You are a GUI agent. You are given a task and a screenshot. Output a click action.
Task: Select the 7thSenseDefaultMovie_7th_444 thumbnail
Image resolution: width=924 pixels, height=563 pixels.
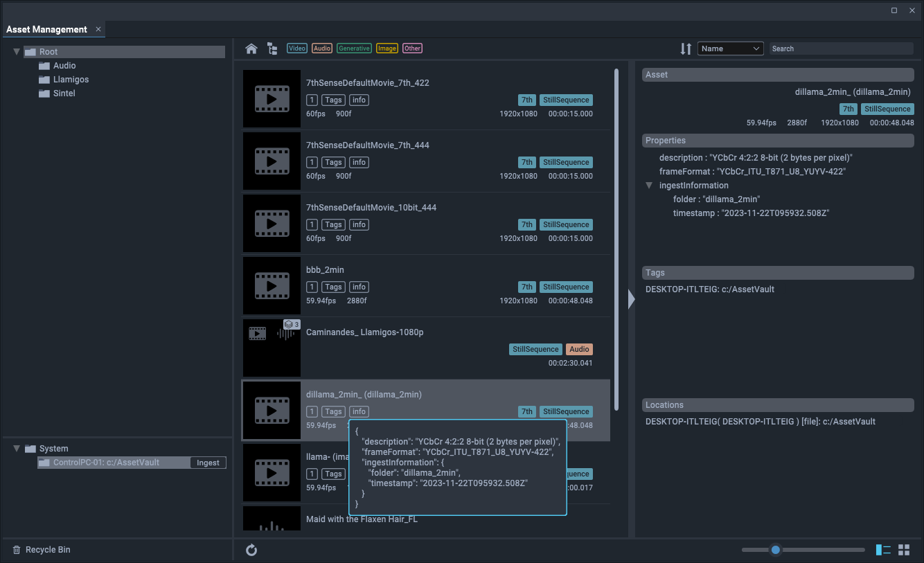point(272,161)
